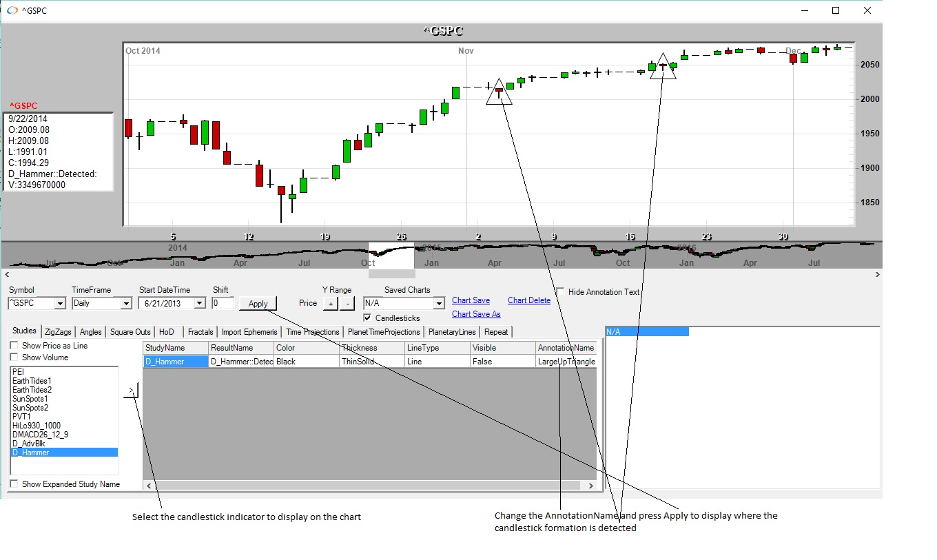The height and width of the screenshot is (560, 937).
Task: Click the Chart Save As link
Action: coord(476,314)
